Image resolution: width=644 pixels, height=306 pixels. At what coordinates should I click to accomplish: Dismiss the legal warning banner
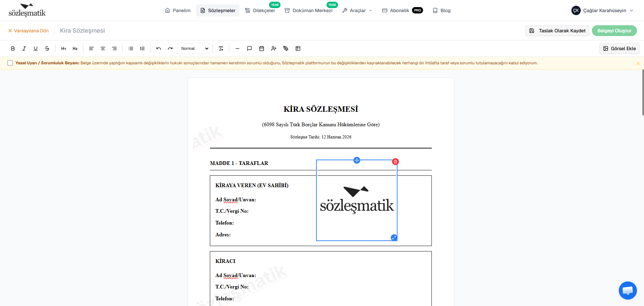(638, 63)
